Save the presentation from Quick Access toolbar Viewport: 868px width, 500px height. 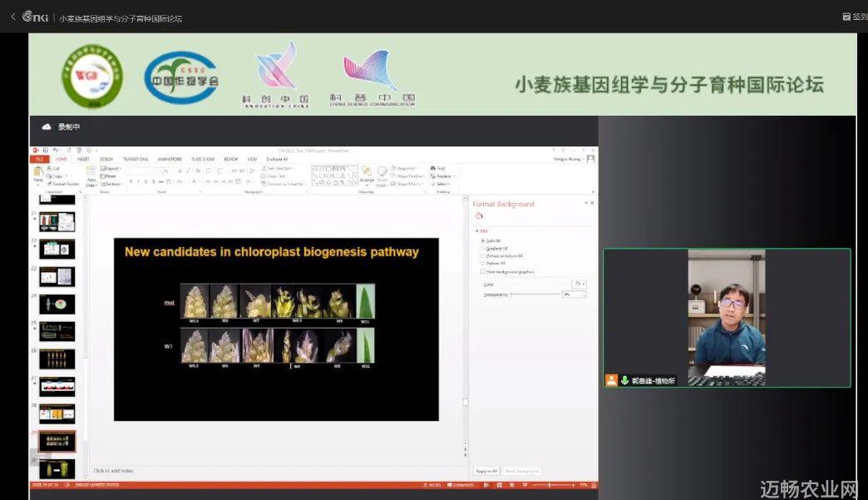coord(46,150)
